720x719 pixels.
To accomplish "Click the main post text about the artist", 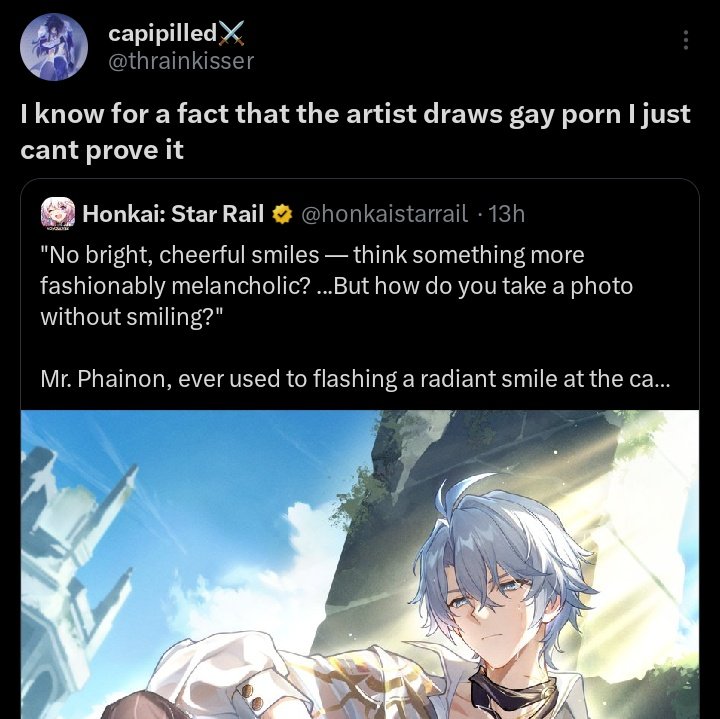I will tap(355, 132).
